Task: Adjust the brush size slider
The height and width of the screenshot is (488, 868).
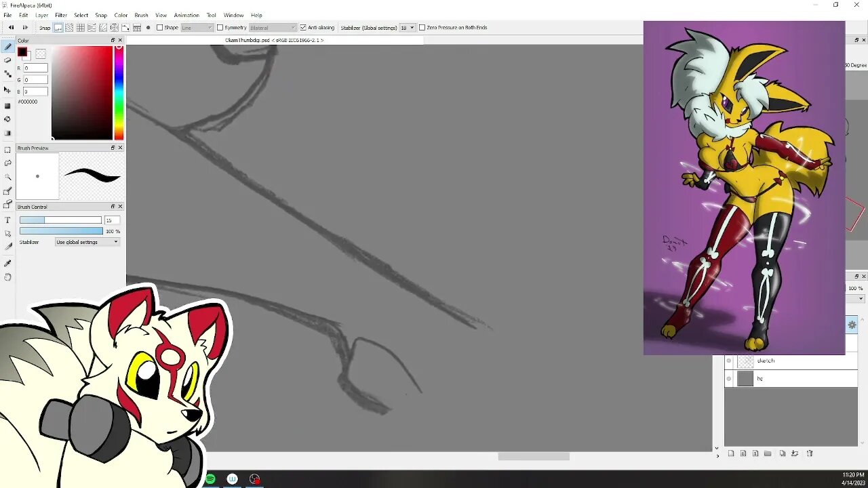Action: point(60,220)
